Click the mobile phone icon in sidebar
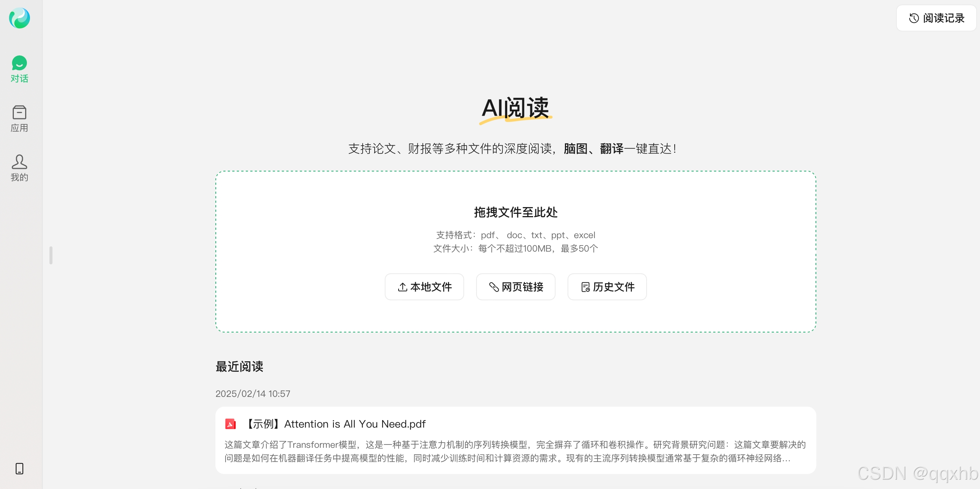Screen dimensions: 980x489 (x=19, y=468)
